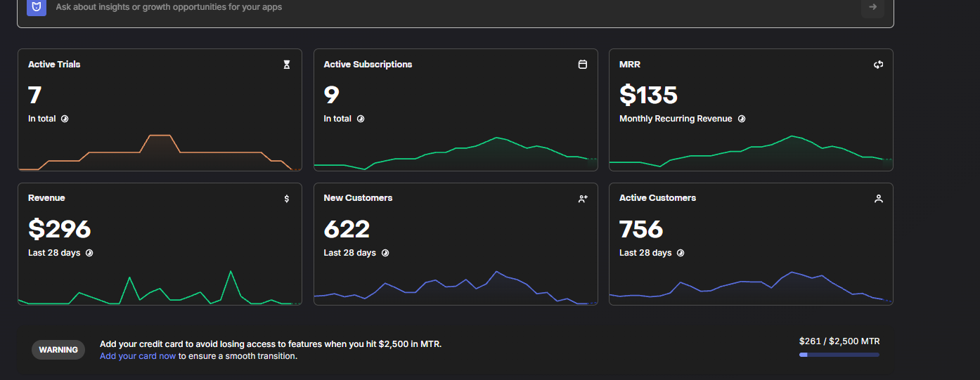The image size is (980, 380).
Task: Click the info circle beside Active Trials In total
Action: pos(65,119)
